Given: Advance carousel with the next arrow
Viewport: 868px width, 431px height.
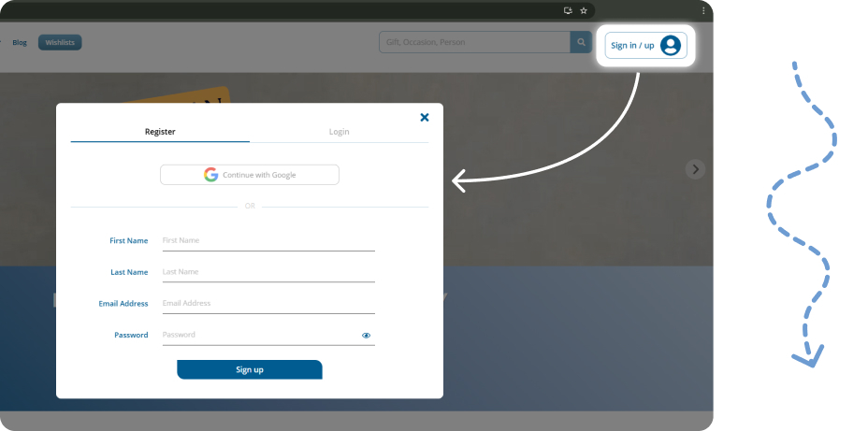Looking at the screenshot, I should [x=694, y=169].
